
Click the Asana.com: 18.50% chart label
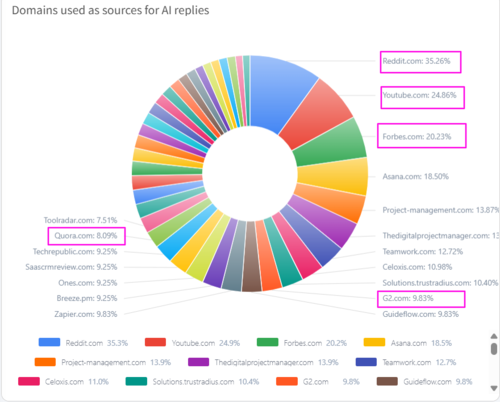pyautogui.click(x=415, y=176)
